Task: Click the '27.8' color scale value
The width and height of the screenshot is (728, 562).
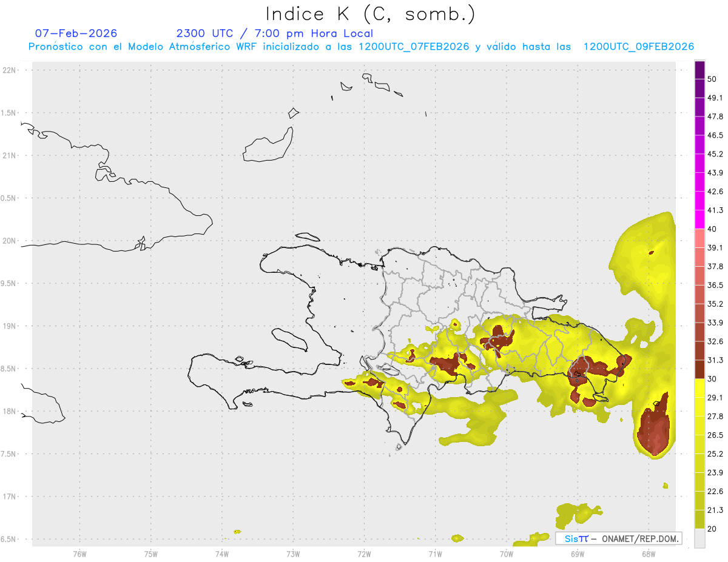Action: coord(715,416)
